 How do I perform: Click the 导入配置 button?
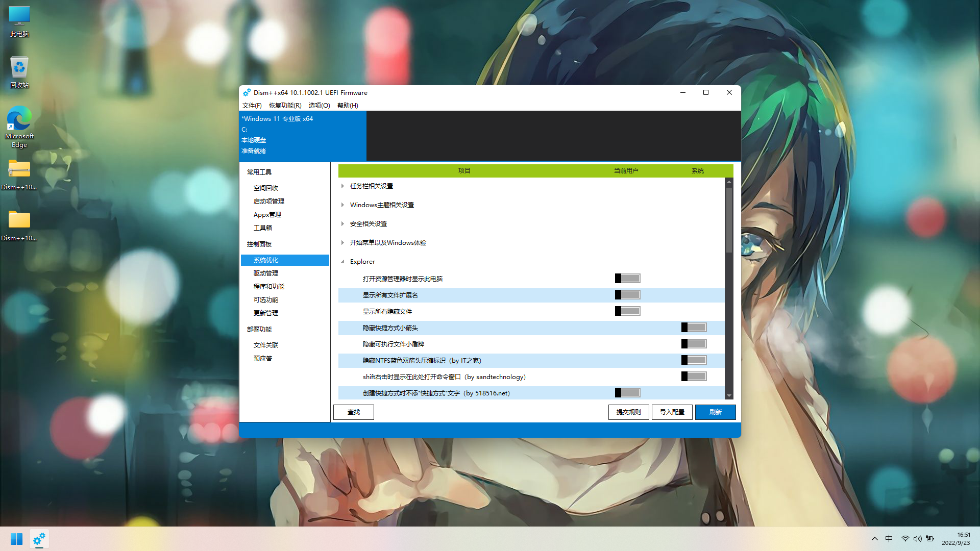click(x=672, y=412)
